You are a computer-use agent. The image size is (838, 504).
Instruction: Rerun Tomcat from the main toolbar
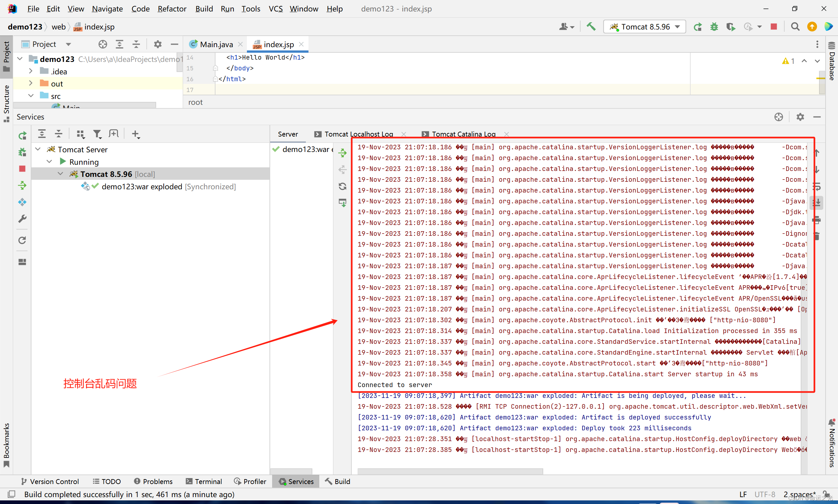pos(698,27)
